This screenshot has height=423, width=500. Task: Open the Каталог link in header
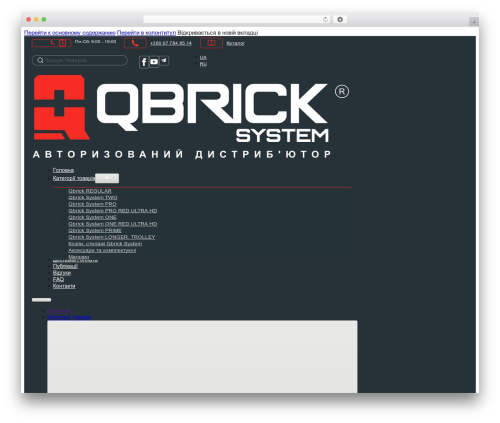[x=235, y=43]
